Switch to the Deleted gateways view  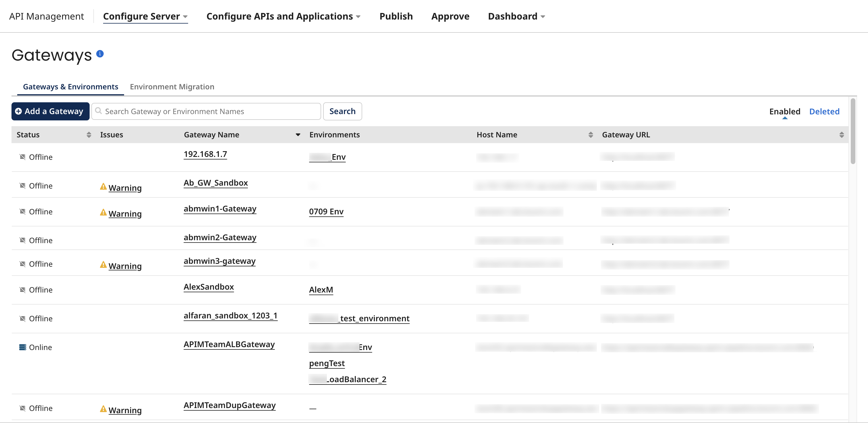coord(824,111)
